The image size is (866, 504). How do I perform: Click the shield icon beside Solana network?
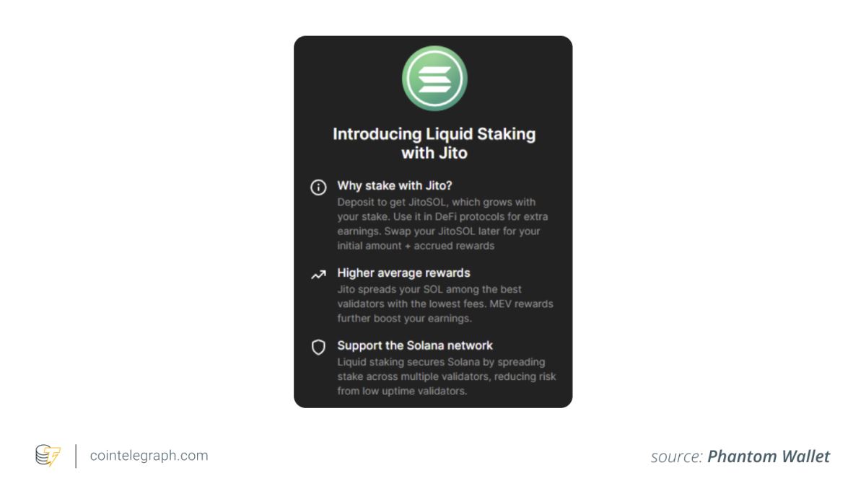(x=318, y=348)
